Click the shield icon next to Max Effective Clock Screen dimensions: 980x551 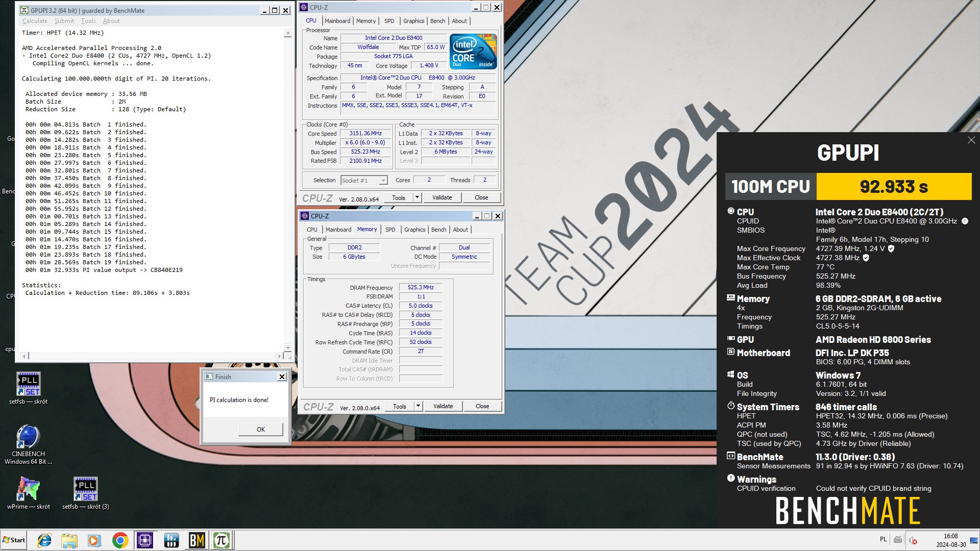866,258
